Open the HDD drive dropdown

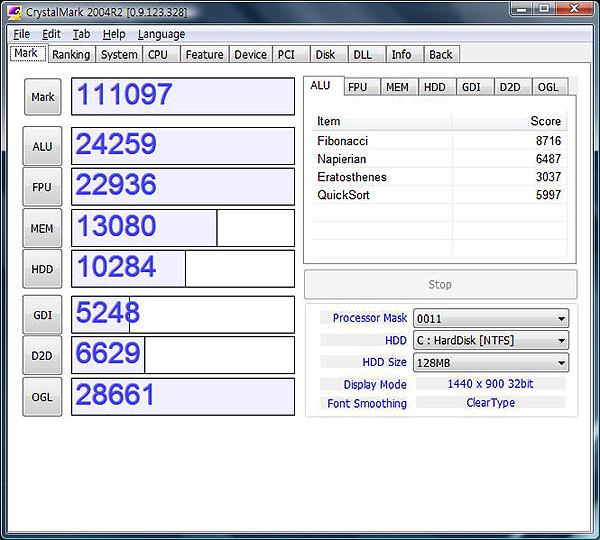pos(491,340)
